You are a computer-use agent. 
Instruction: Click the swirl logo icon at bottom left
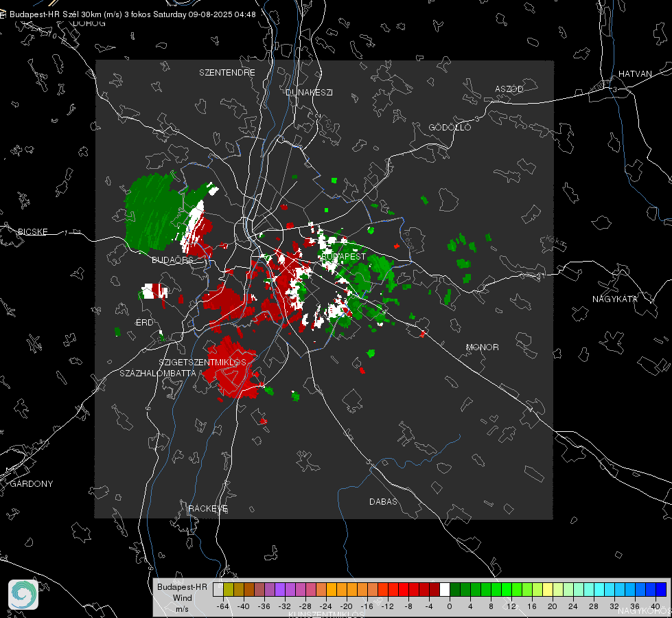tap(23, 595)
